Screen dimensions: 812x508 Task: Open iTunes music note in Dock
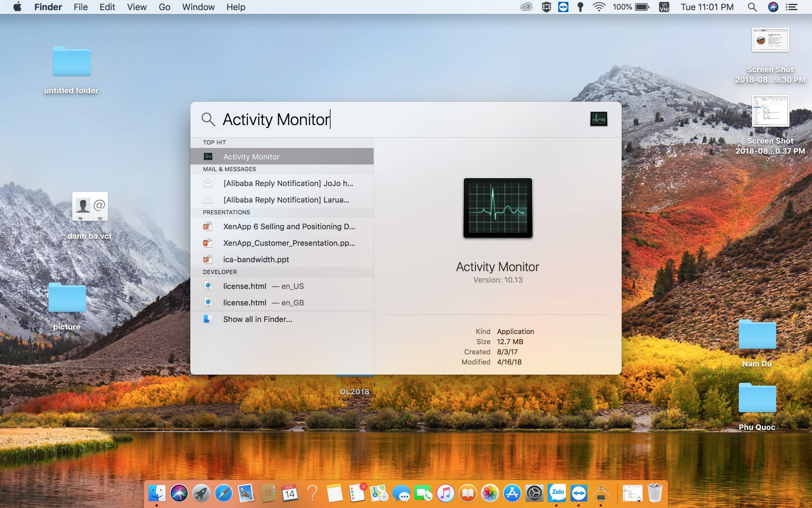coord(446,493)
